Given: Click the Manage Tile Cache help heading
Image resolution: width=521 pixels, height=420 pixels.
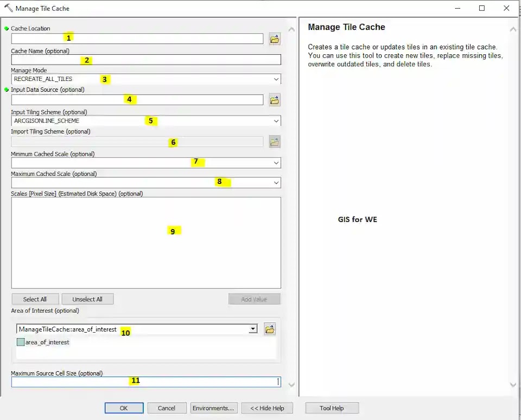Looking at the screenshot, I should coord(347,27).
